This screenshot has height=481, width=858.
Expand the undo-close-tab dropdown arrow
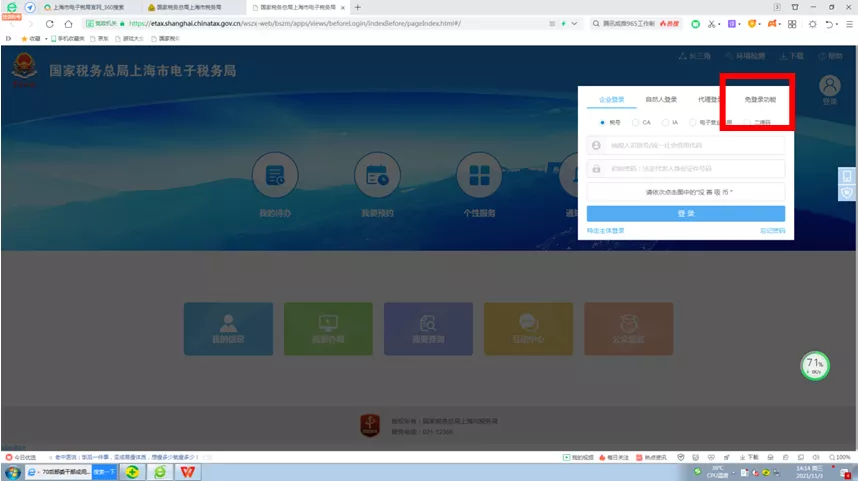[837, 24]
